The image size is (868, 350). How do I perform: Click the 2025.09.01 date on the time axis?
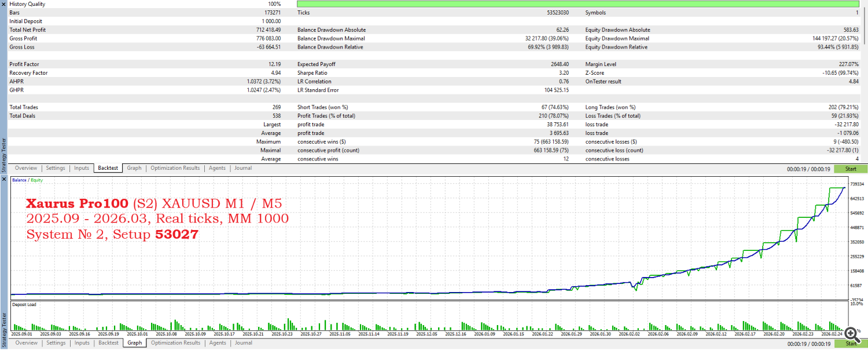[21, 334]
